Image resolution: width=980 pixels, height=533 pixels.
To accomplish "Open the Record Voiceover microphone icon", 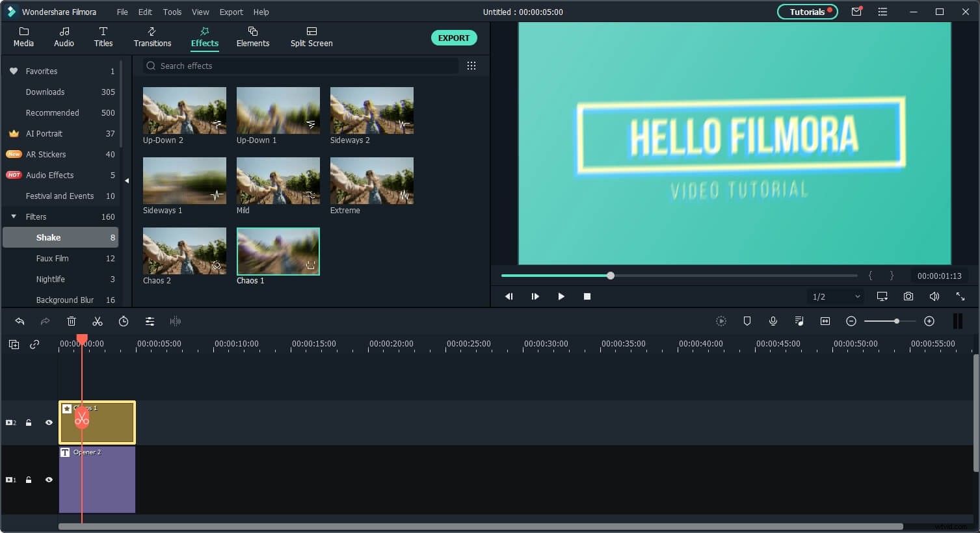I will [x=773, y=320].
